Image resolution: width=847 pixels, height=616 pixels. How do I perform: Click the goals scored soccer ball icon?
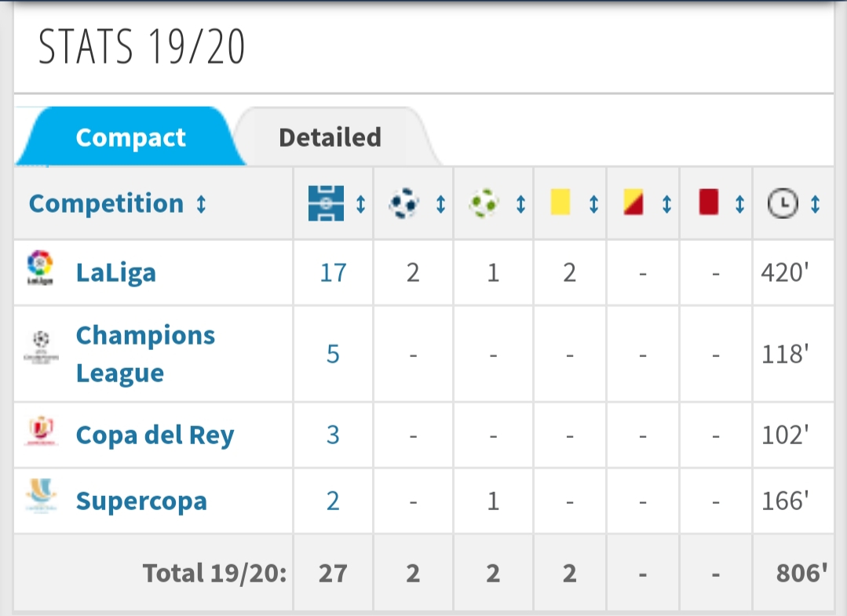pyautogui.click(x=403, y=204)
